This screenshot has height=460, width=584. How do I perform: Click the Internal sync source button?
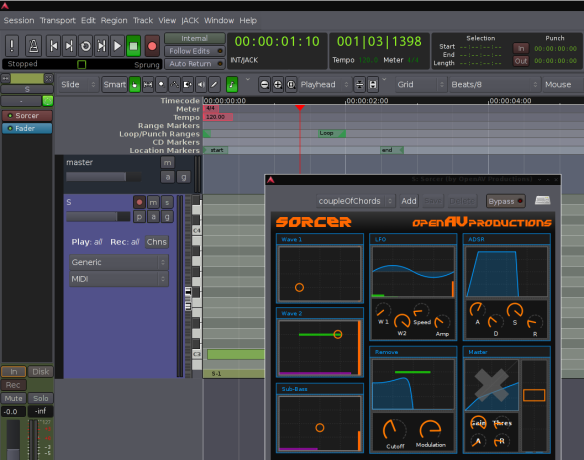(194, 38)
